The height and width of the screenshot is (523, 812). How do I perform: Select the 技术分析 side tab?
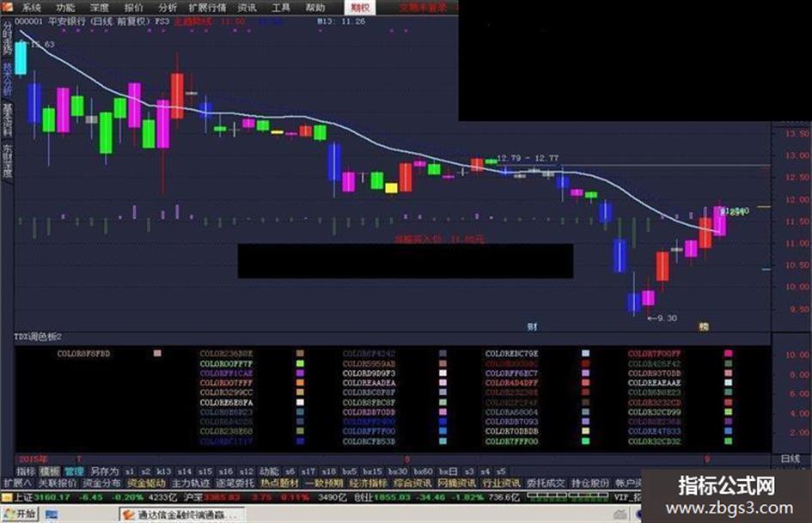point(7,79)
